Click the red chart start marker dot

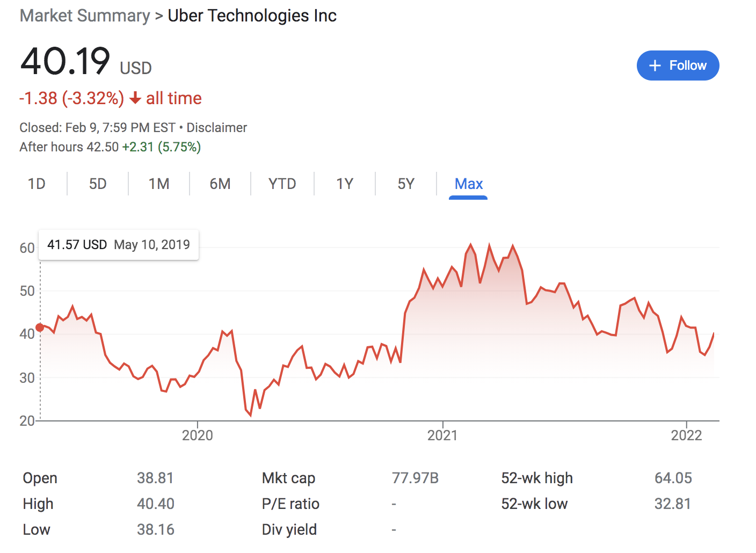40,328
